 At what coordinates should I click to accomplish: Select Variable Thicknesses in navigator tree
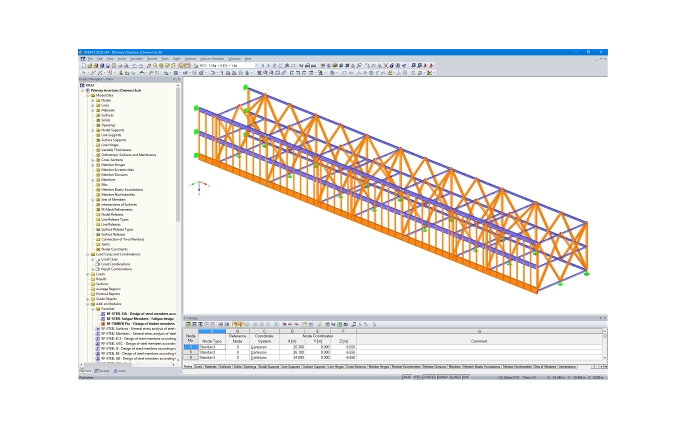click(x=116, y=150)
